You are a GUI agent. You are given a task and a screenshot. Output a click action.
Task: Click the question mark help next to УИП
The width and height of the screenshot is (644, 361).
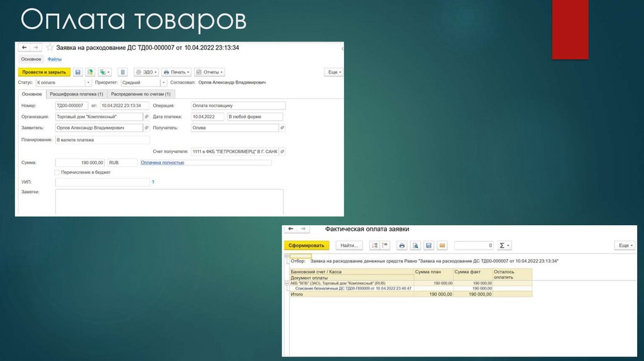[x=153, y=182]
